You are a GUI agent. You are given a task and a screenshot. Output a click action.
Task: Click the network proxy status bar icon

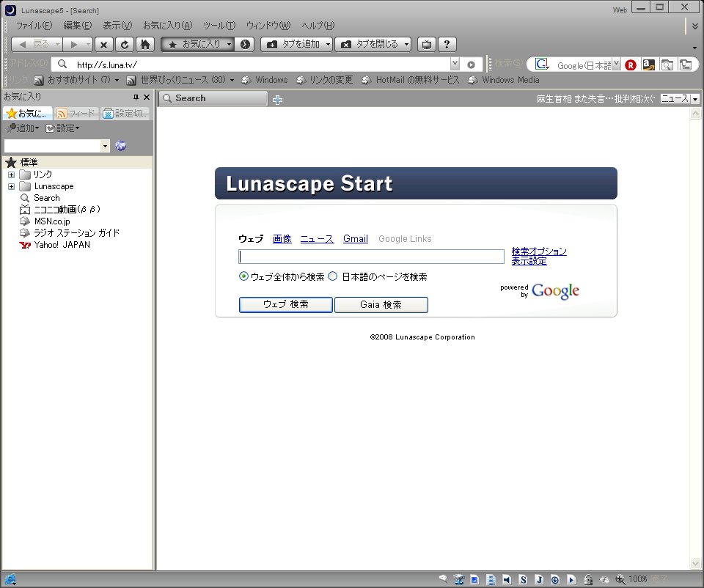[459, 579]
